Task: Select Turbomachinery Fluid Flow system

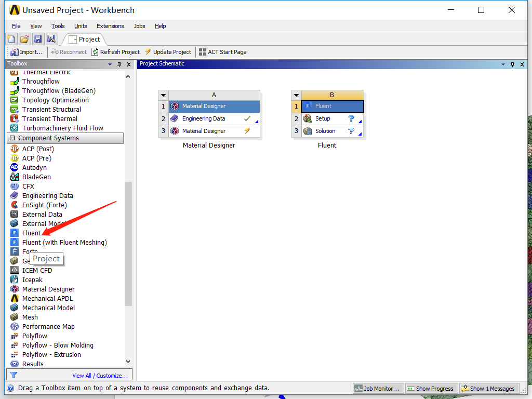Action: point(62,128)
